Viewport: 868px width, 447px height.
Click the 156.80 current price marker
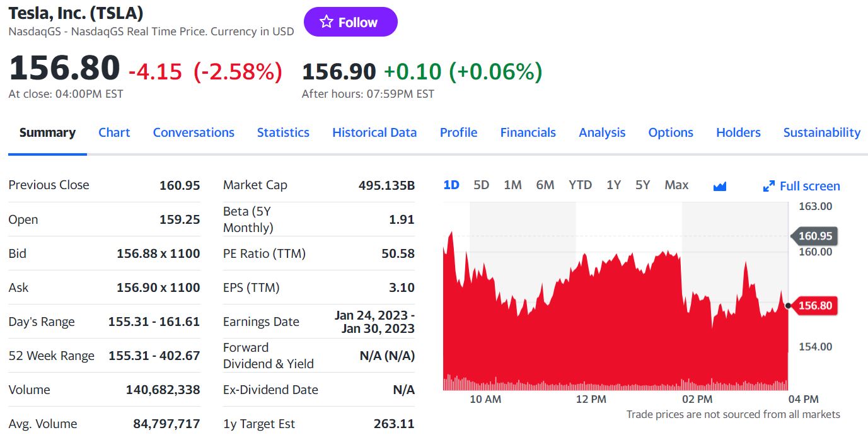(815, 306)
